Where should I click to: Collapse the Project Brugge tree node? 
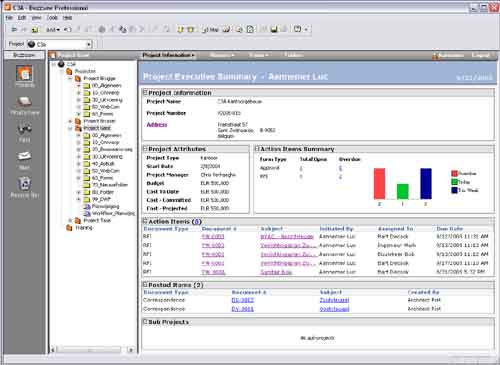(70, 79)
